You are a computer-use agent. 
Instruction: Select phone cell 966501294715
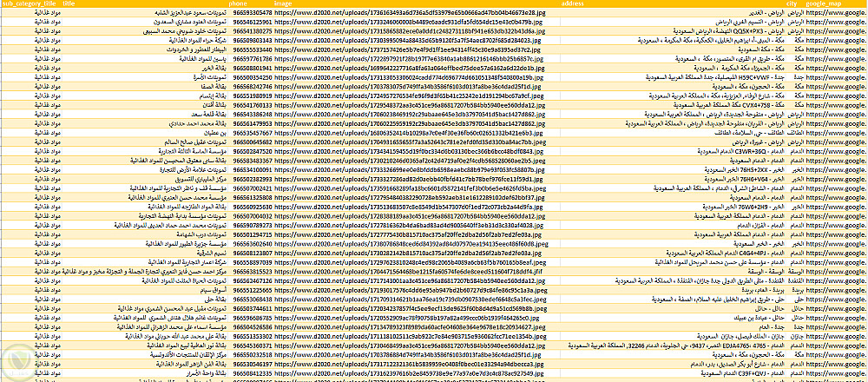coord(252,234)
